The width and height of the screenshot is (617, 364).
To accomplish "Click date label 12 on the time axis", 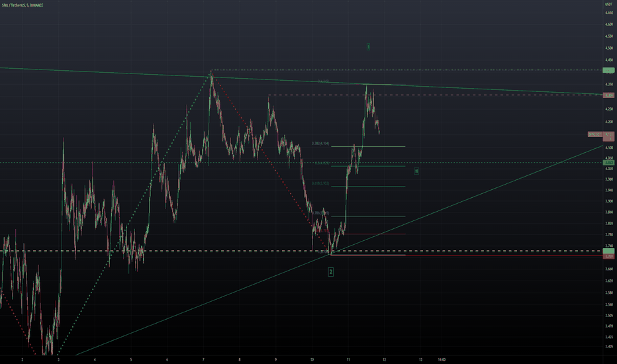I will [x=385, y=359].
